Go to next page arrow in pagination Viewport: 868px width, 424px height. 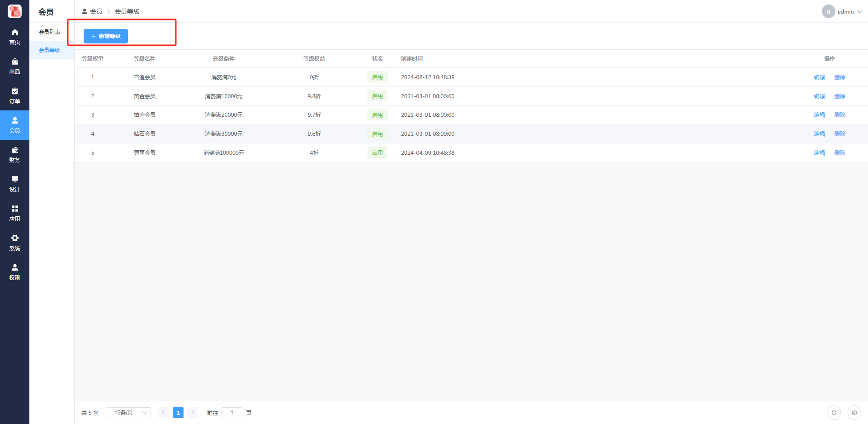192,413
